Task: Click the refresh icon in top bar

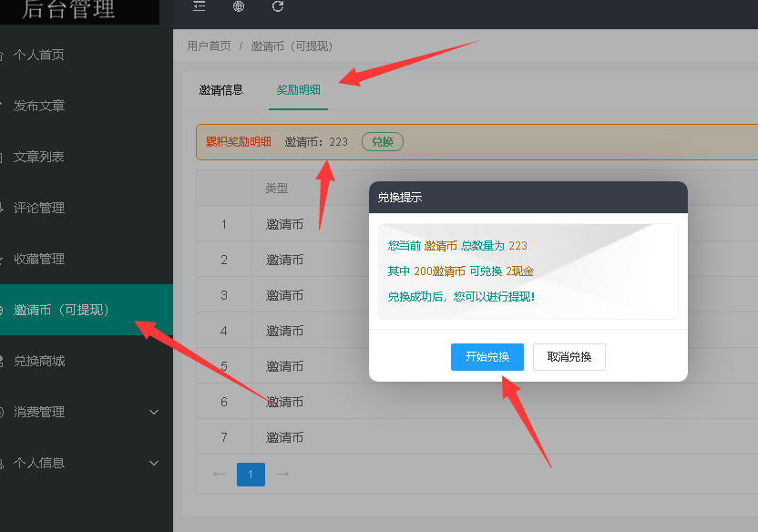Action: point(278,6)
